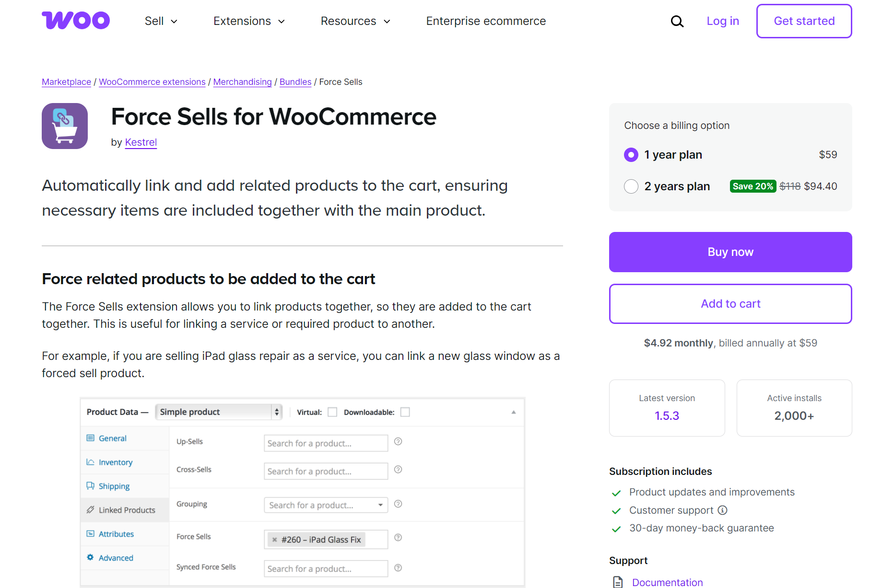
Task: Toggle the Downloadable checkbox
Action: pyautogui.click(x=405, y=412)
